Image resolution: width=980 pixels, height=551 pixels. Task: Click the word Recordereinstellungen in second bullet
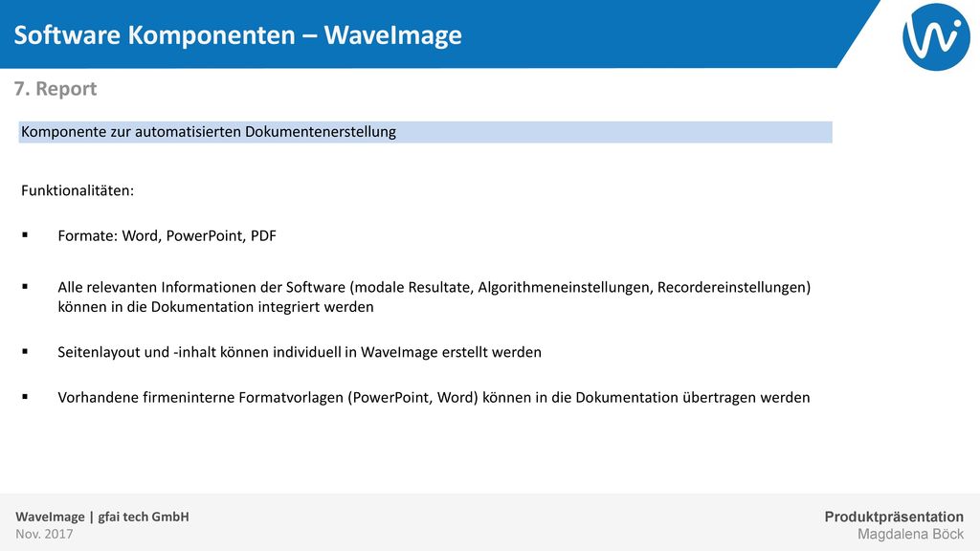point(734,287)
